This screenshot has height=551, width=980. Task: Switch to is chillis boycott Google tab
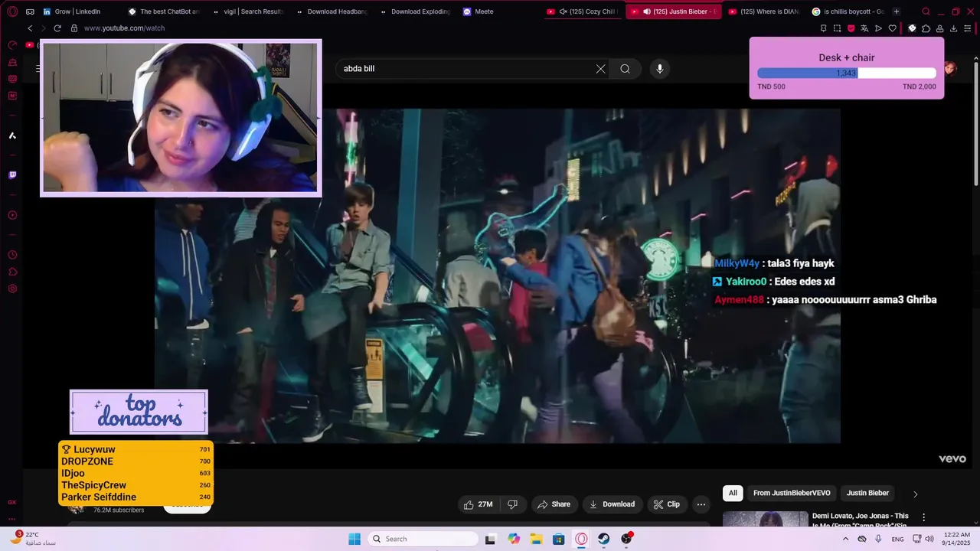tap(848, 11)
